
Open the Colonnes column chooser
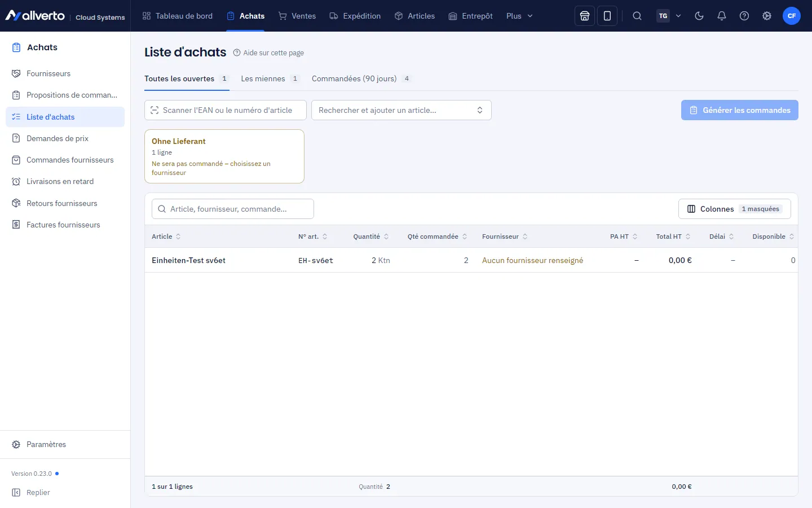point(735,209)
